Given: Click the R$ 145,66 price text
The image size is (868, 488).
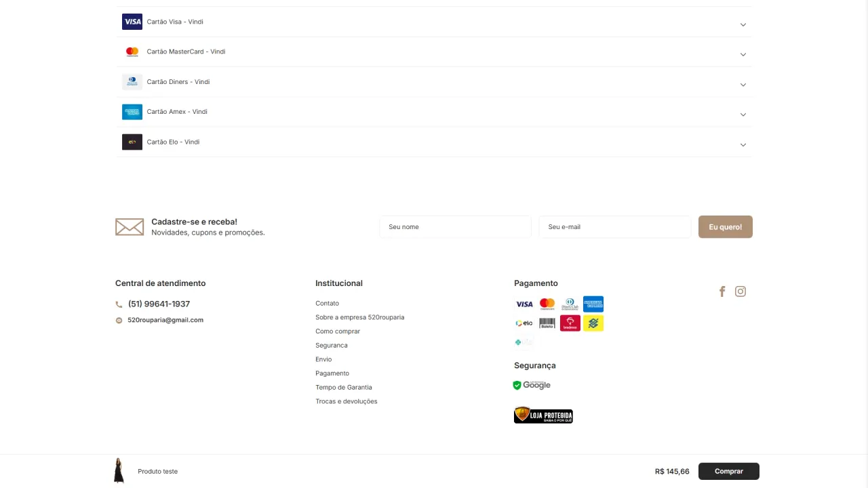Looking at the screenshot, I should (x=672, y=472).
